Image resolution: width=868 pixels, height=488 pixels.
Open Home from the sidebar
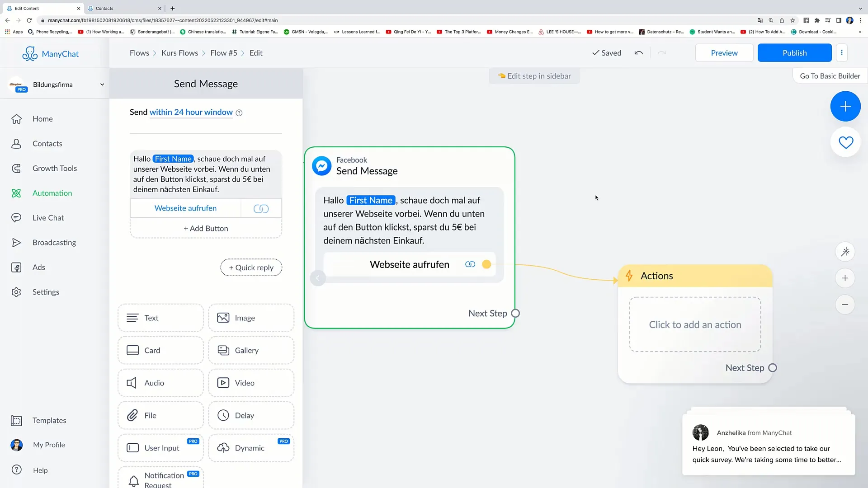point(42,119)
